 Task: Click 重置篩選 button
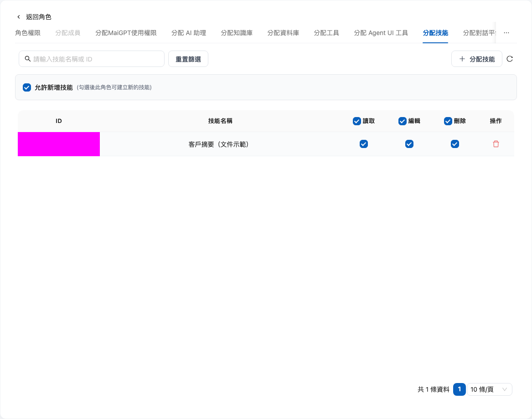coord(188,59)
